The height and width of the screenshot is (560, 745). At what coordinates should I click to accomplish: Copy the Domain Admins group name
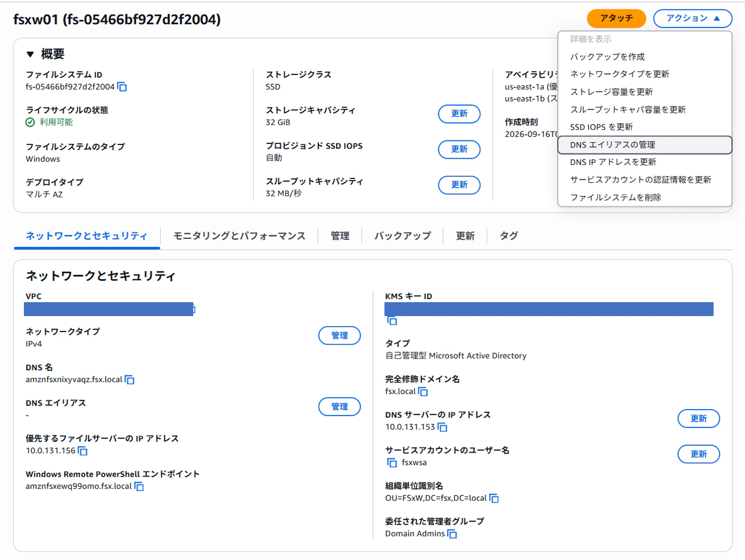point(452,534)
